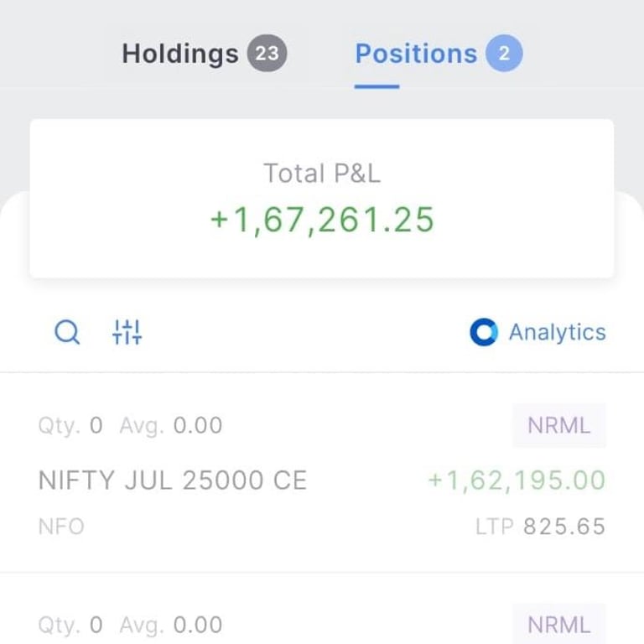644x644 pixels.
Task: Open the search magnifier icon
Action: pos(67,332)
